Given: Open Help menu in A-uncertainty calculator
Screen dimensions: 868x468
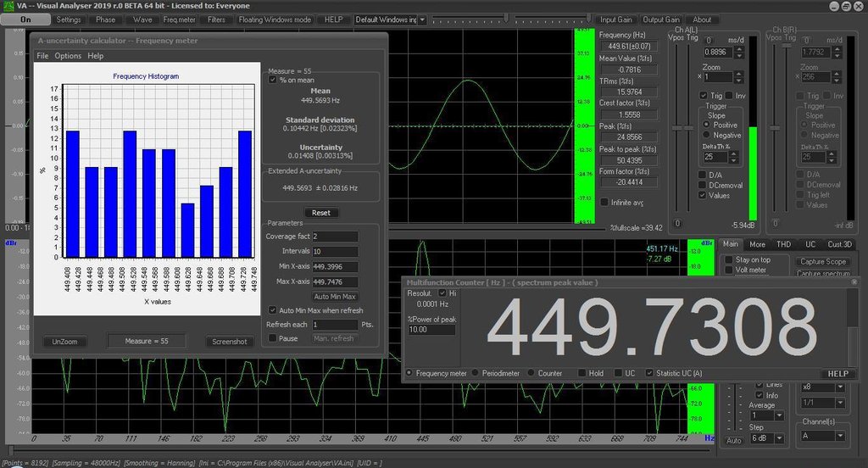Looking at the screenshot, I should pos(95,56).
